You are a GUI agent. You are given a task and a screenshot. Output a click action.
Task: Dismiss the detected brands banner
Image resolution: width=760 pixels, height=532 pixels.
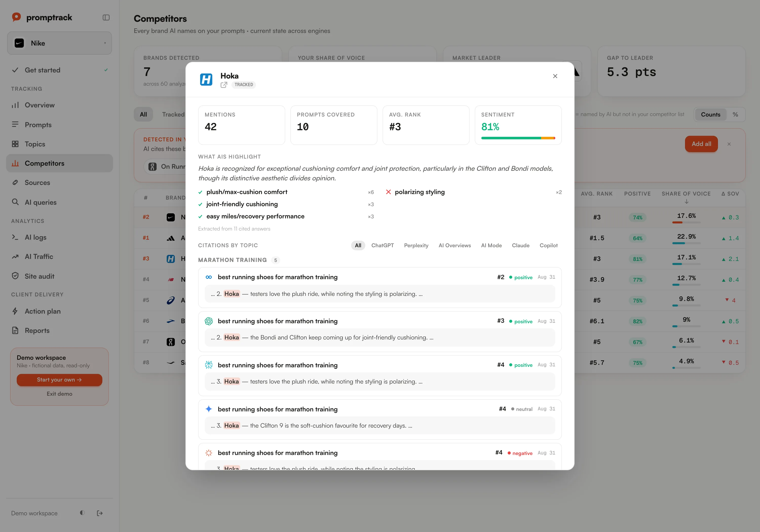coord(729,144)
